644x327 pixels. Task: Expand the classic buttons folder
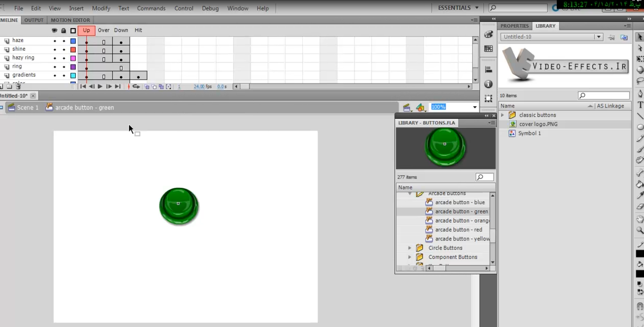point(503,115)
